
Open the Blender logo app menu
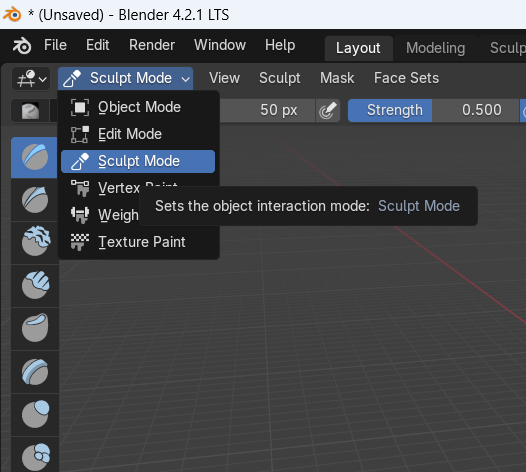(22, 46)
